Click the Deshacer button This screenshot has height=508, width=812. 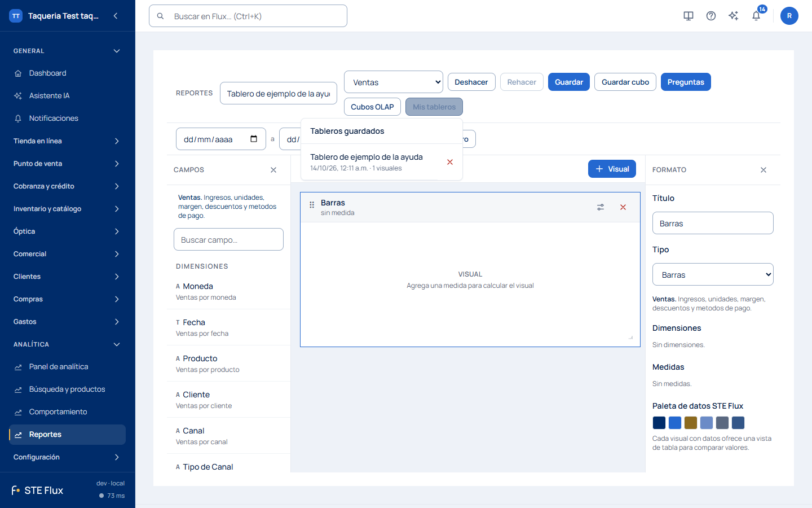coord(471,82)
